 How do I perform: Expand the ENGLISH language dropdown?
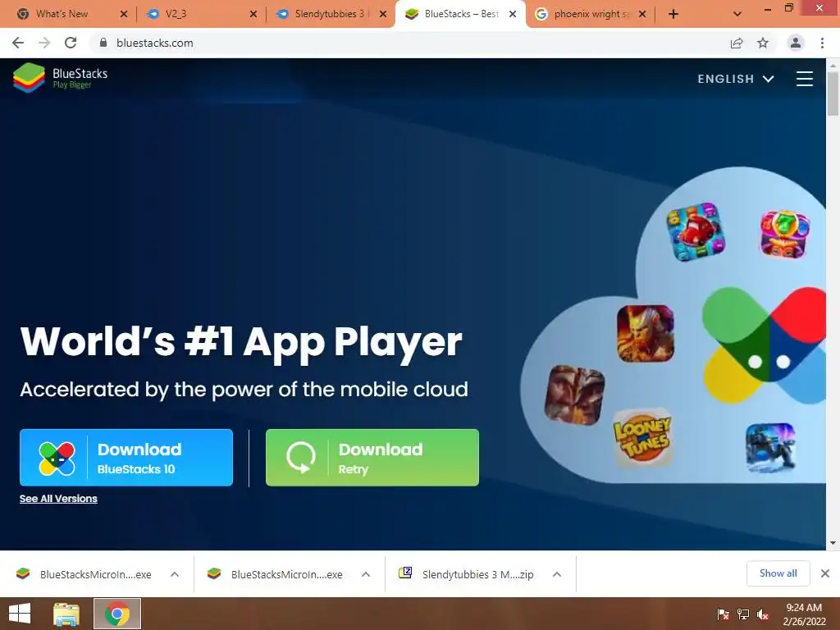[736, 79]
